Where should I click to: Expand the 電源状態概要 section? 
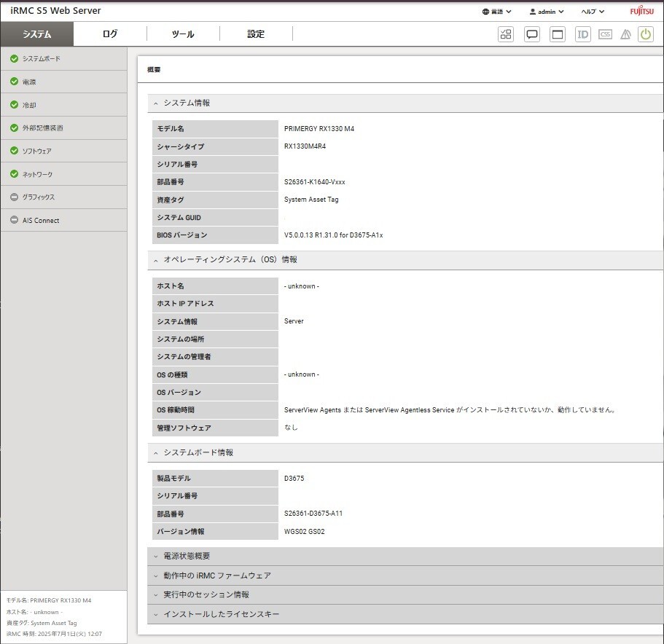point(405,556)
